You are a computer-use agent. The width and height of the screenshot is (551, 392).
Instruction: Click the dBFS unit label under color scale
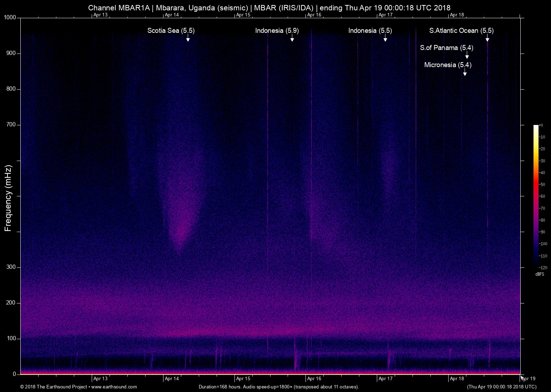pos(540,274)
